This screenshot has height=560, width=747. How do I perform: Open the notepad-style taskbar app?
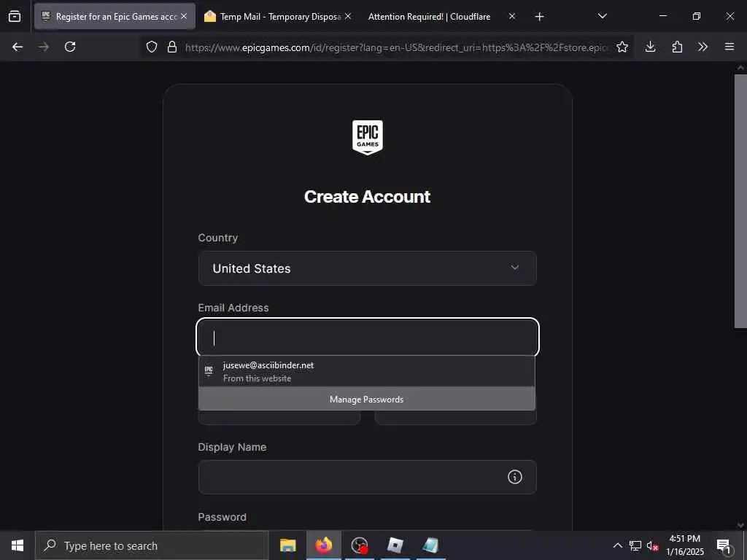tap(430, 545)
